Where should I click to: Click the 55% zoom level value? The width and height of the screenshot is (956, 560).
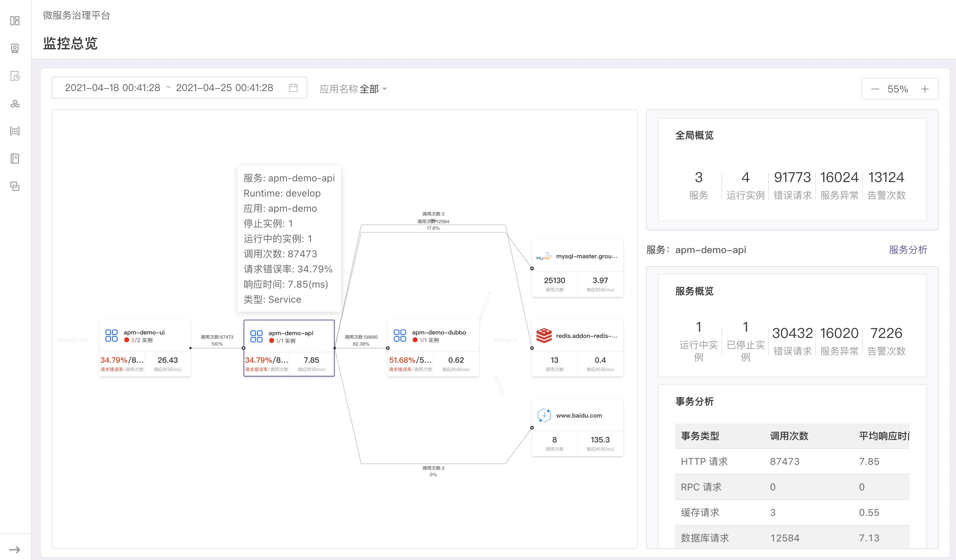click(898, 89)
